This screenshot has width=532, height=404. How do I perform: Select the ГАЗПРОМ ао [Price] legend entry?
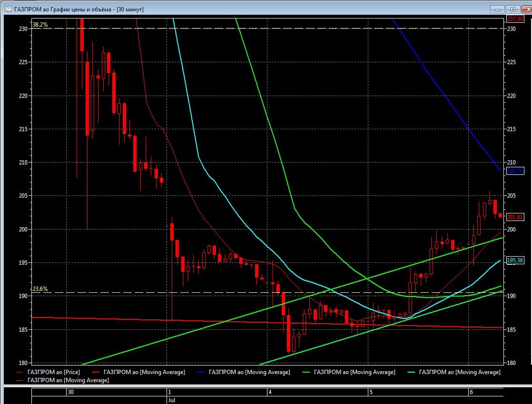(53, 372)
